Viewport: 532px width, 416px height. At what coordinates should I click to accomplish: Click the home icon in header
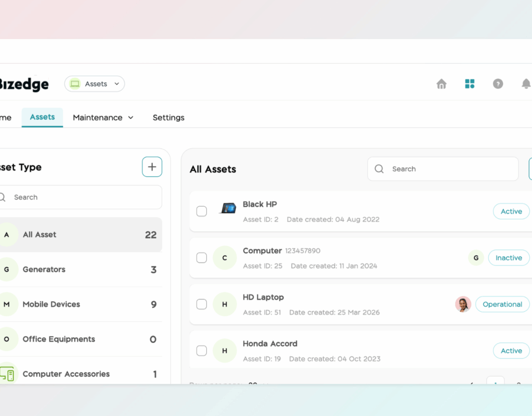tap(441, 84)
